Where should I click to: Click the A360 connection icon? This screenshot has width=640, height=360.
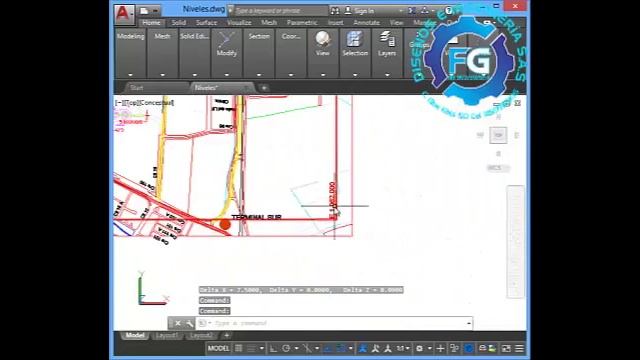coord(424,11)
